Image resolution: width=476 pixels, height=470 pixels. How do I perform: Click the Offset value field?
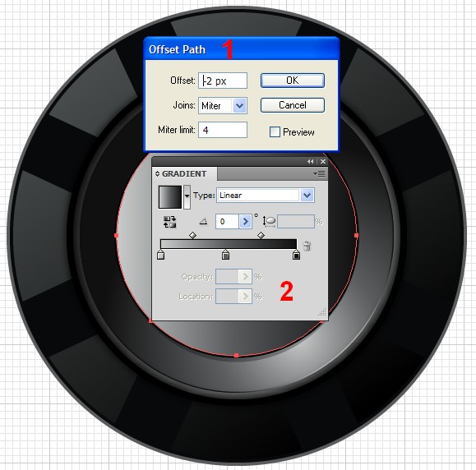pyautogui.click(x=223, y=81)
